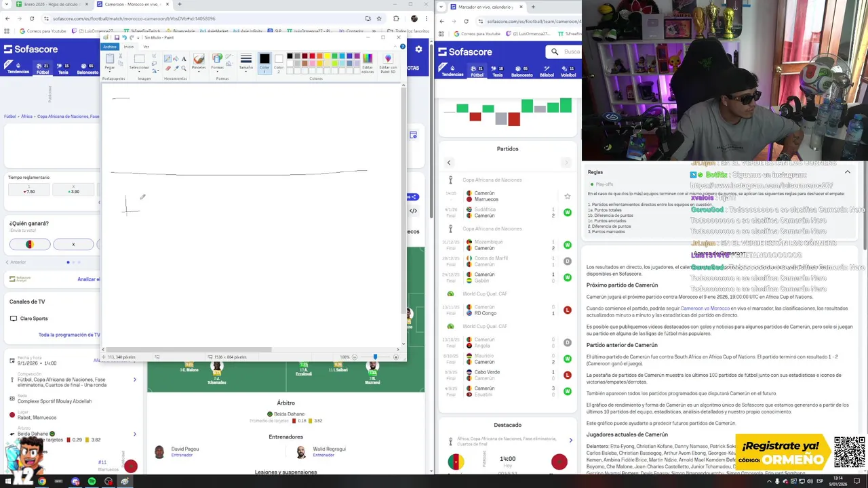Select Tenis tab in right Sofascore window
This screenshot has width=868, height=488.
497,71
